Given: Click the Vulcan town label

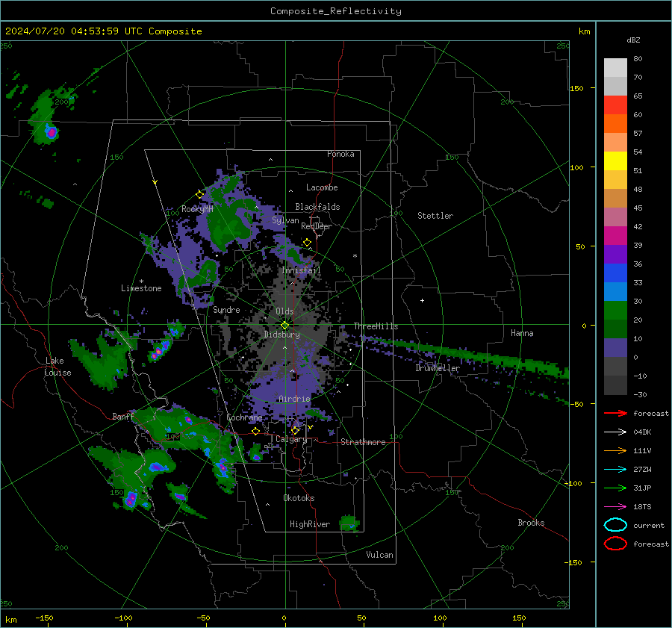Looking at the screenshot, I should click(x=380, y=555).
